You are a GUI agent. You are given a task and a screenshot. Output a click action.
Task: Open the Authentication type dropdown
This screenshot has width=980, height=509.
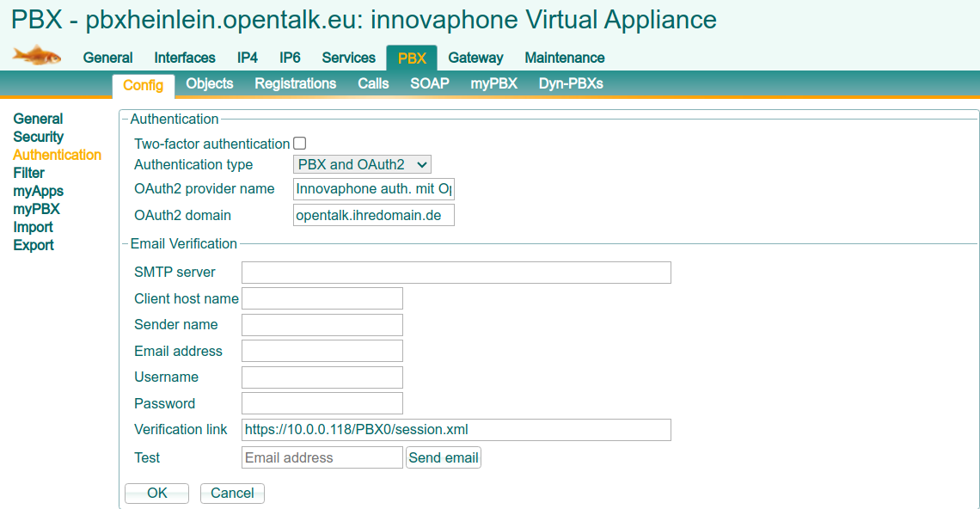tap(361, 163)
